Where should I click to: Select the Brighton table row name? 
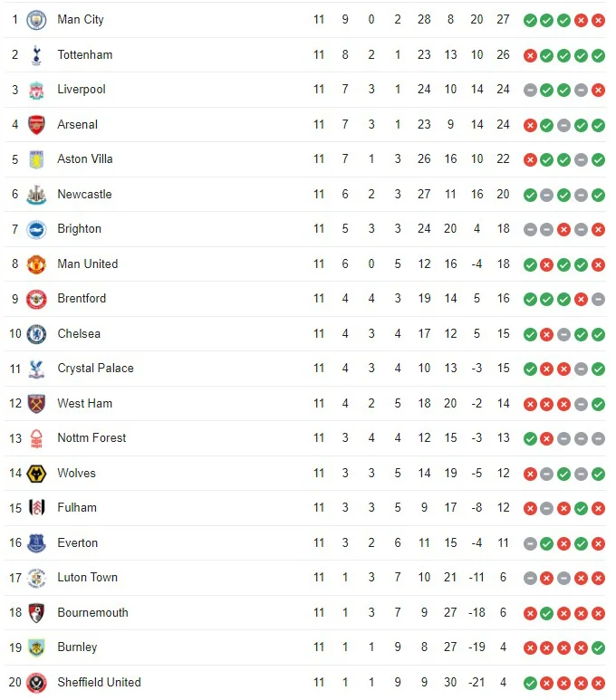(79, 229)
